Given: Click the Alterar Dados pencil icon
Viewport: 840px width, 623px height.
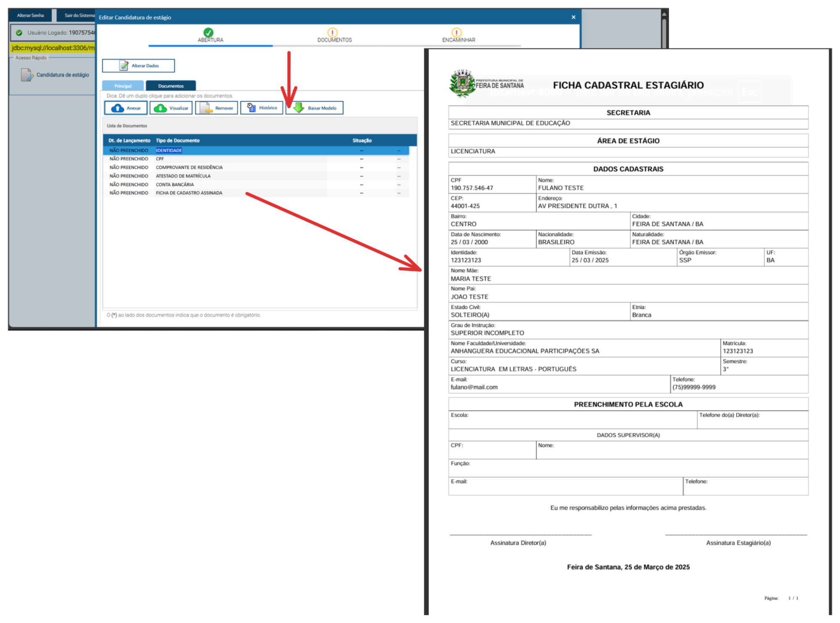Looking at the screenshot, I should pyautogui.click(x=124, y=66).
